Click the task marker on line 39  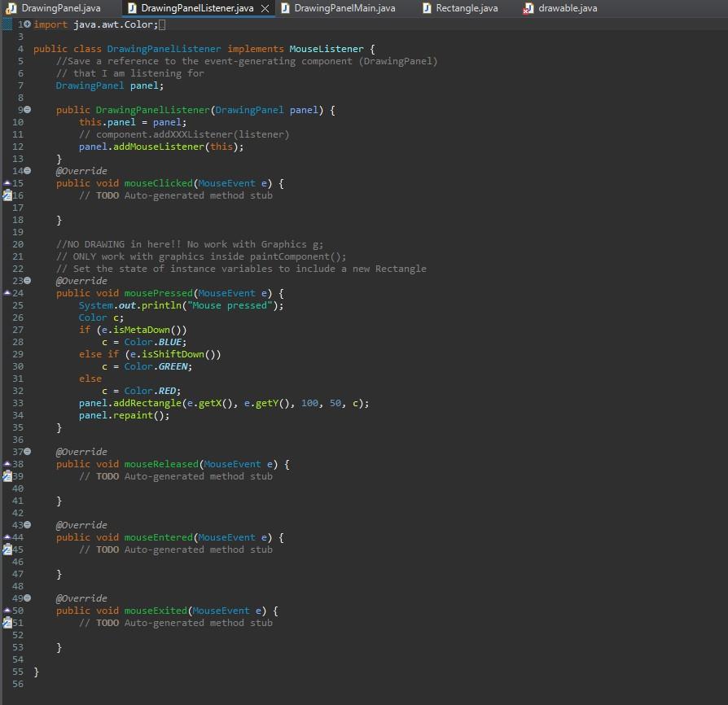coord(7,476)
